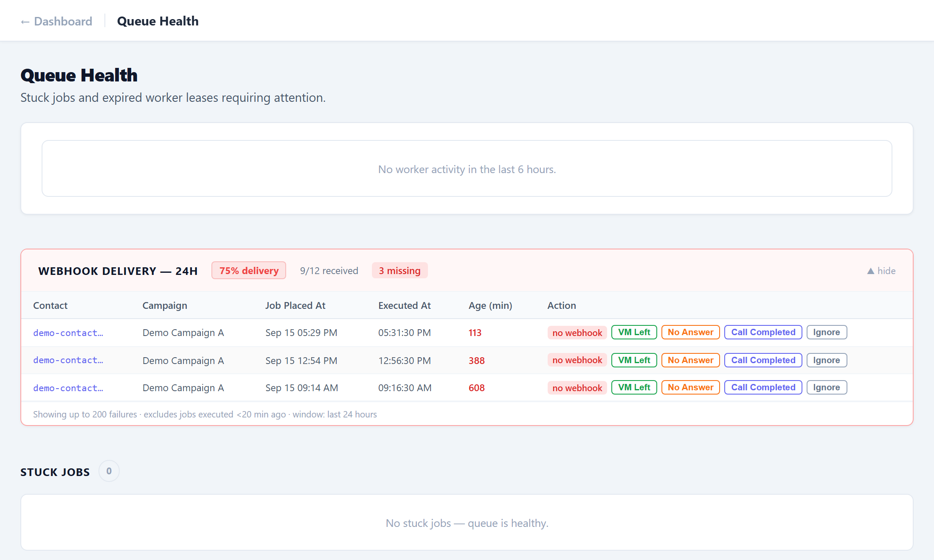The width and height of the screenshot is (934, 560).
Task: Click the Showing up to 200 failures footnote
Action: (x=205, y=414)
